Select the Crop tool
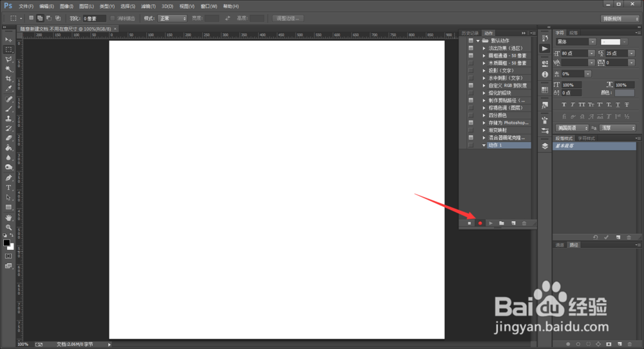The height and width of the screenshot is (349, 644). tap(8, 79)
